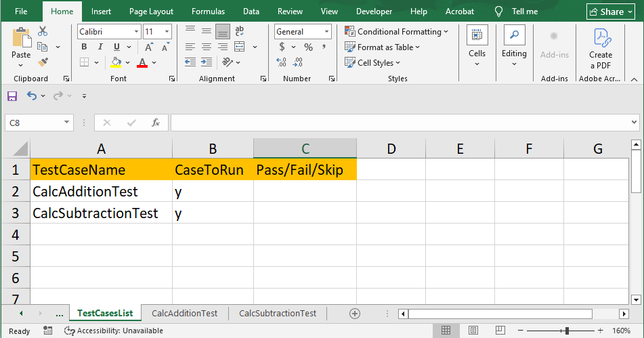Click the Name Box showing C8
This screenshot has width=644, height=338.
(x=39, y=123)
